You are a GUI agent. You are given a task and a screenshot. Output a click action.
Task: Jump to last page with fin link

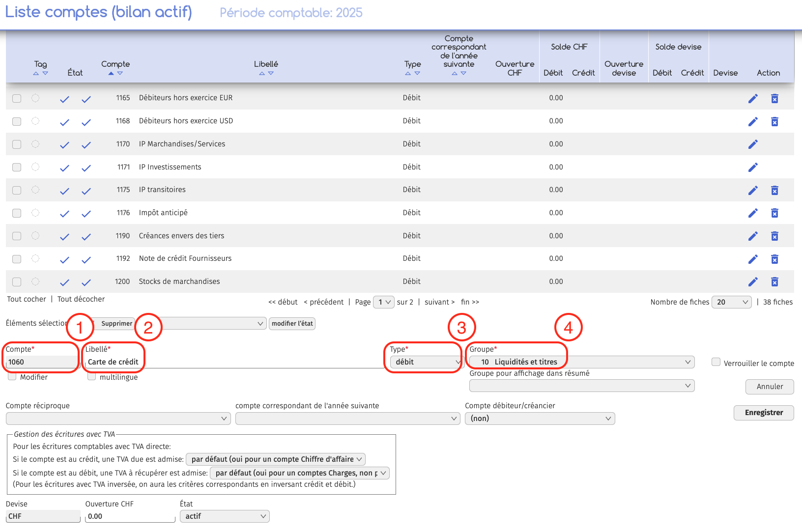click(x=470, y=302)
